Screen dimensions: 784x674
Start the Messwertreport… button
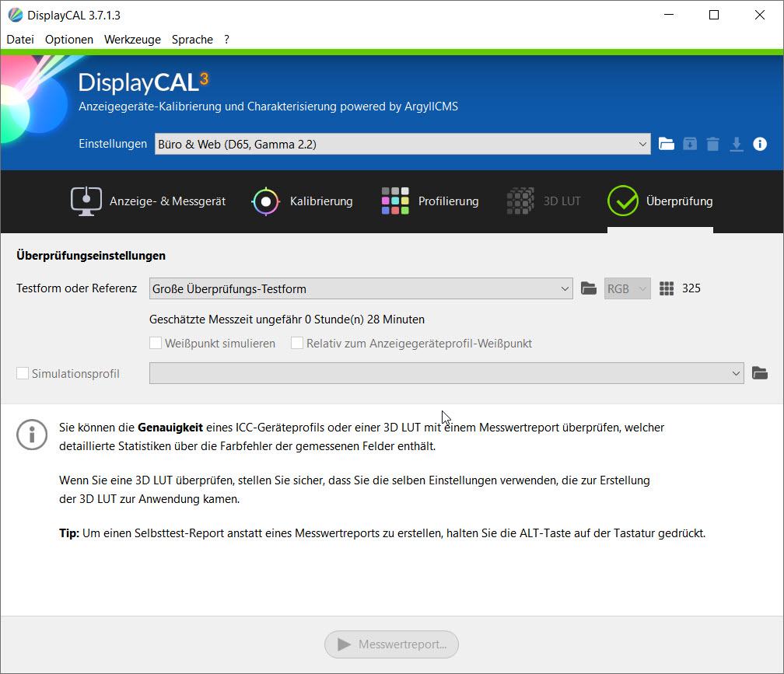click(391, 644)
